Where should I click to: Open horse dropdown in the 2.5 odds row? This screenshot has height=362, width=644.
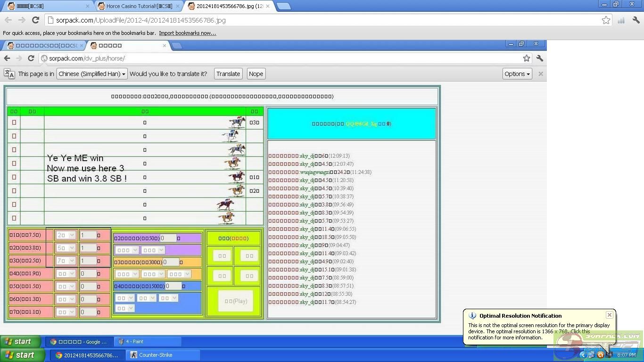click(x=66, y=261)
